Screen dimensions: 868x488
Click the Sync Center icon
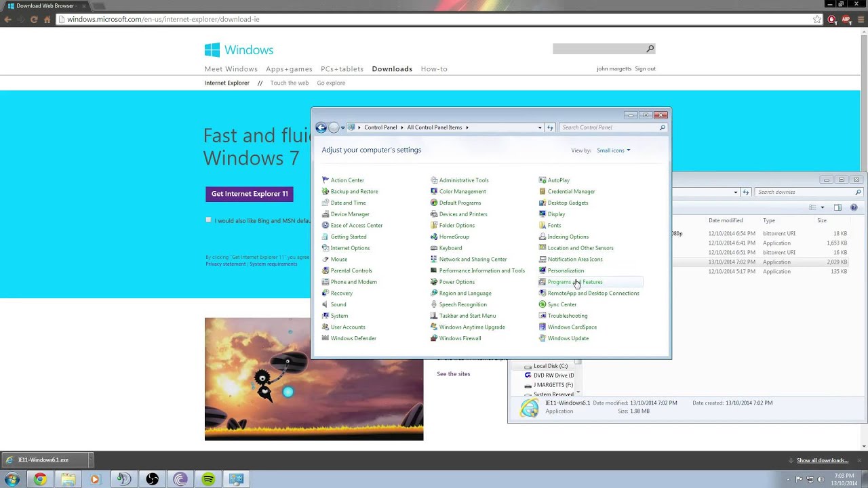click(x=542, y=304)
